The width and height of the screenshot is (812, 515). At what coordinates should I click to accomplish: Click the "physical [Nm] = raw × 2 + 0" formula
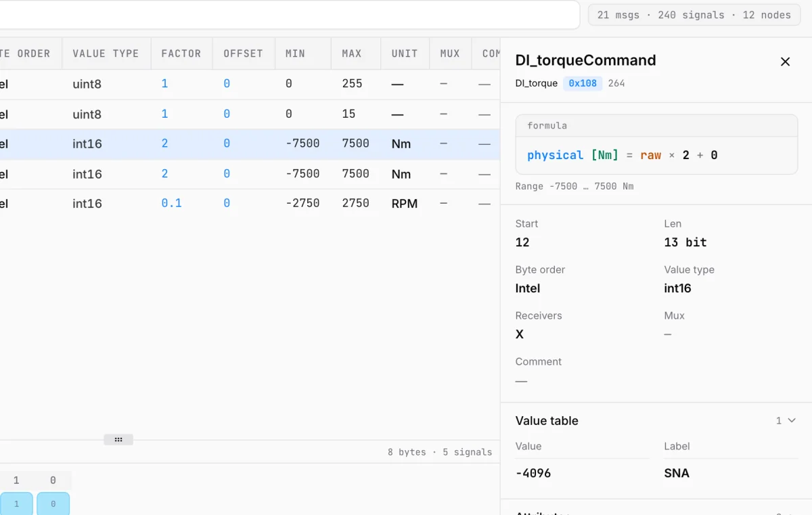pyautogui.click(x=623, y=155)
